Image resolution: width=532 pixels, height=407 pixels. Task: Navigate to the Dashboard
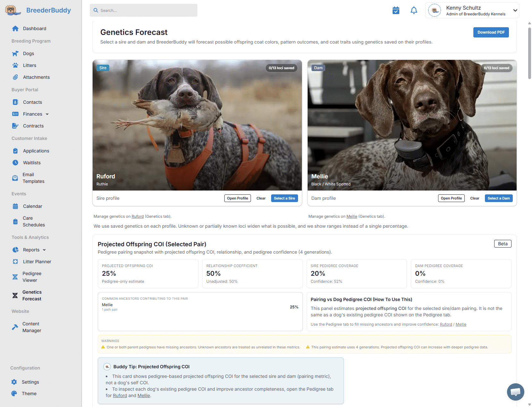34,28
